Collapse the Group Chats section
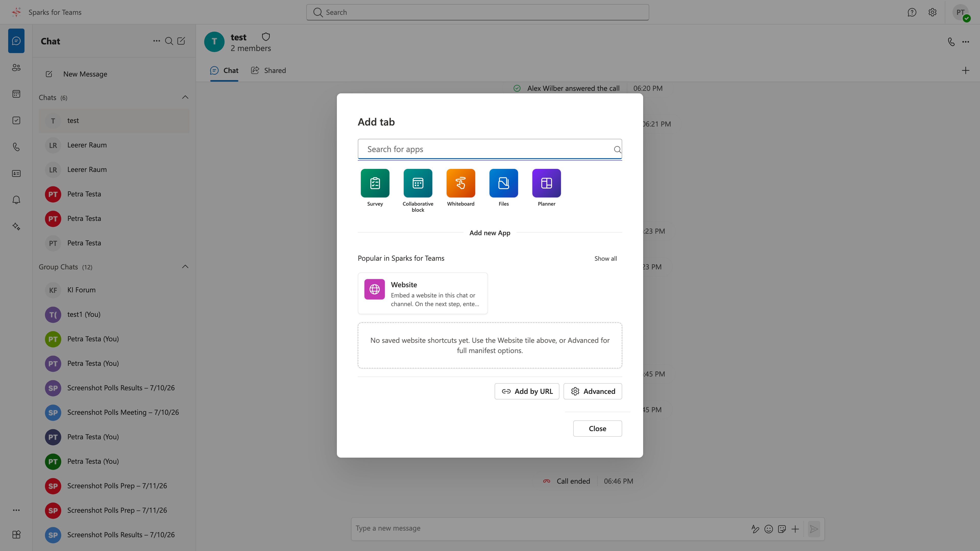The height and width of the screenshot is (551, 980). point(185,267)
